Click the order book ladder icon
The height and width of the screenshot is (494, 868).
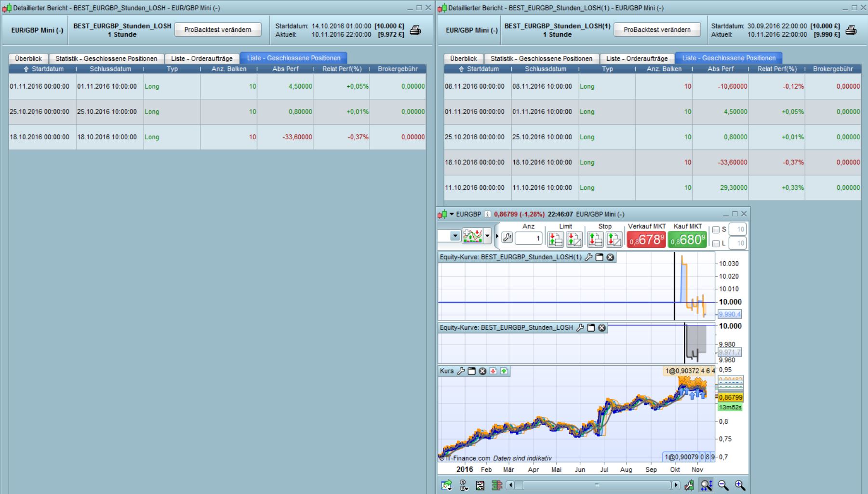(496, 485)
